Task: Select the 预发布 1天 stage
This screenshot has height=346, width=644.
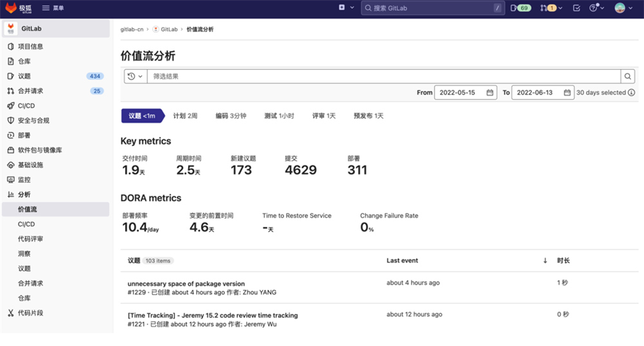Action: pyautogui.click(x=369, y=116)
